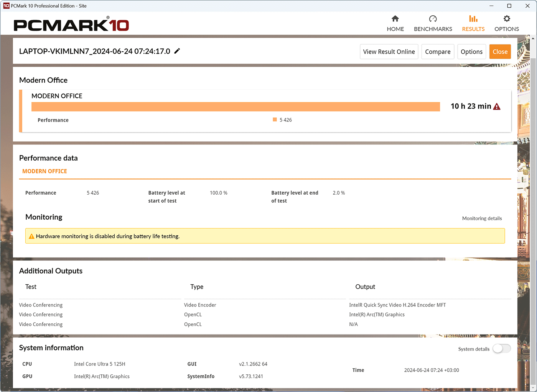Click the 10 h 23 min battery result
Viewport: 537px width, 392px height.
click(471, 106)
